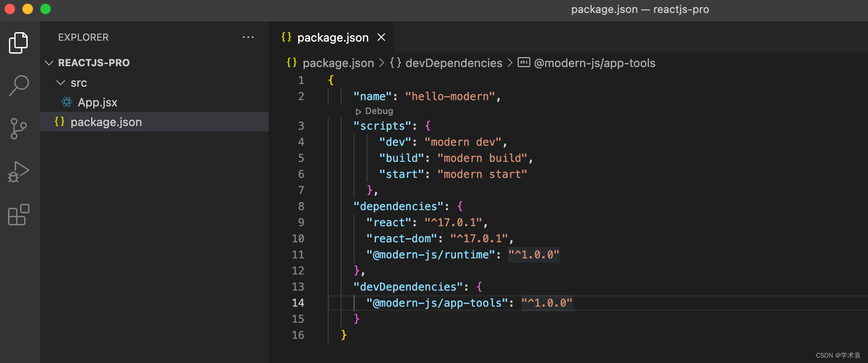The height and width of the screenshot is (363, 868).
Task: Click the "modern build" value
Action: coord(483,158)
